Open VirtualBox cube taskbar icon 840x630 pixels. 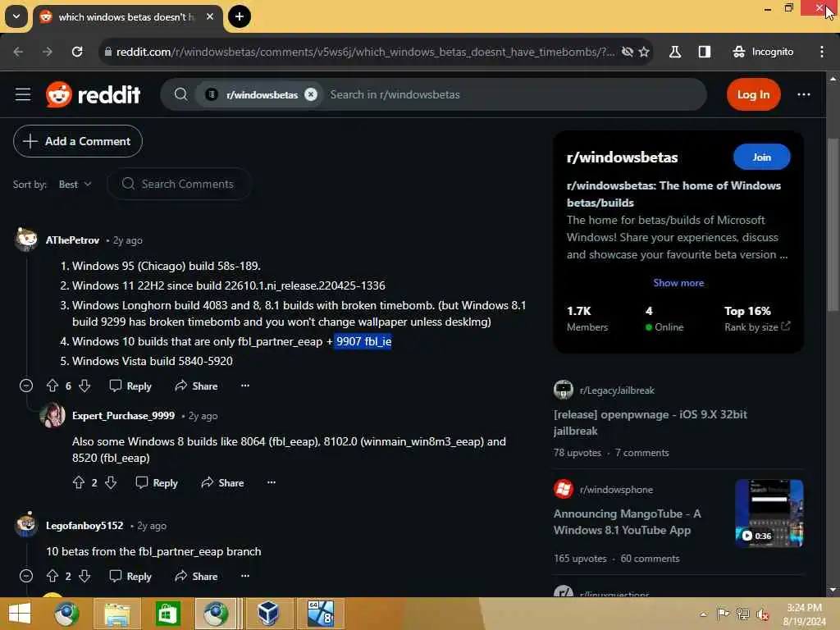coord(267,614)
